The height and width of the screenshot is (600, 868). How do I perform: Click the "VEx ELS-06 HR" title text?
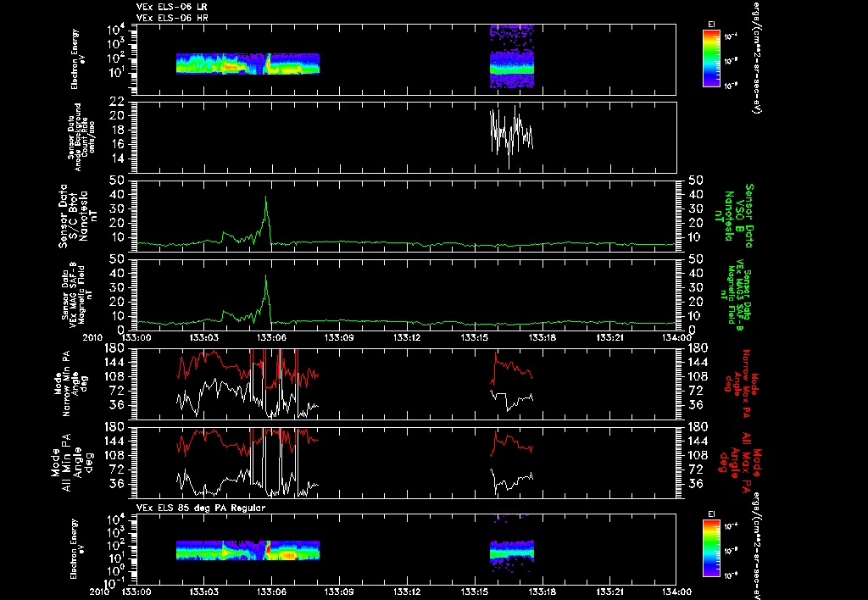pyautogui.click(x=172, y=18)
